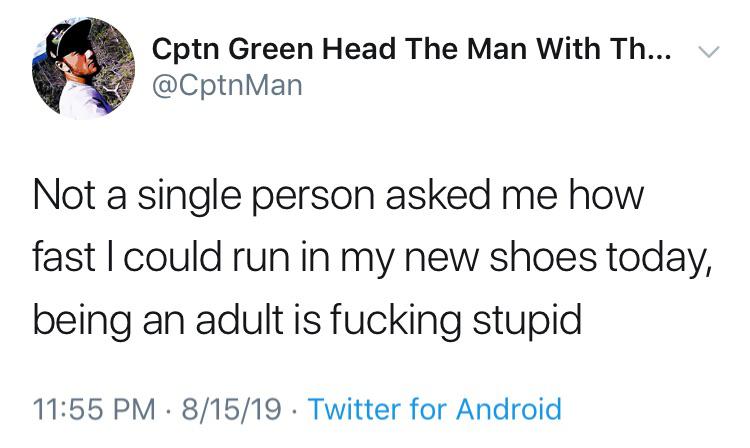Click the word "Cptn" in the display name
This screenshot has height=448, width=750.
[x=184, y=50]
